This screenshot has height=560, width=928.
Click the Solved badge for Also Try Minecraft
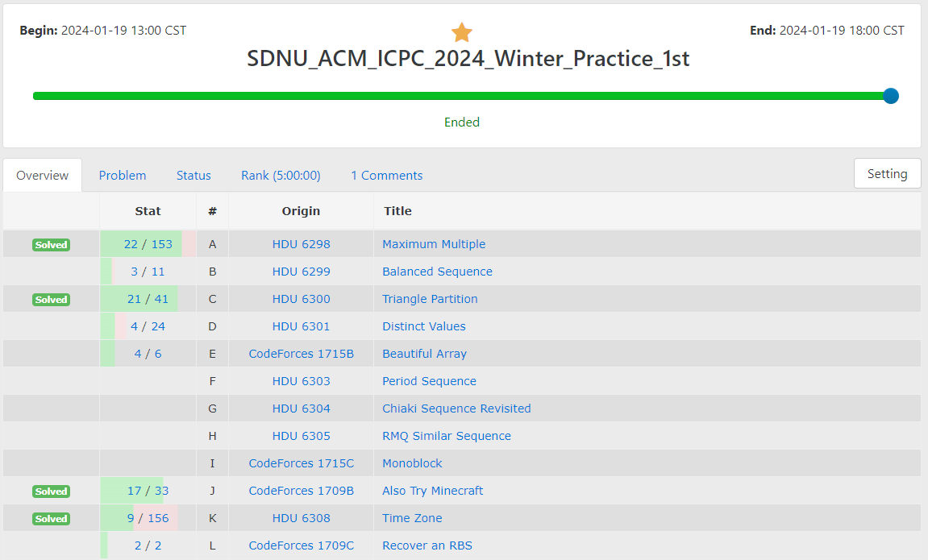(51, 491)
